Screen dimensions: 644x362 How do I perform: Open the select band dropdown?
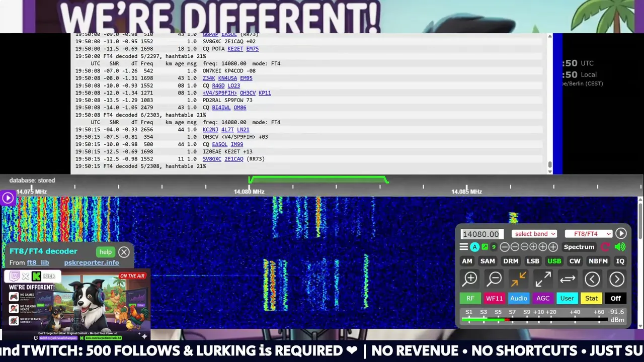pos(534,234)
